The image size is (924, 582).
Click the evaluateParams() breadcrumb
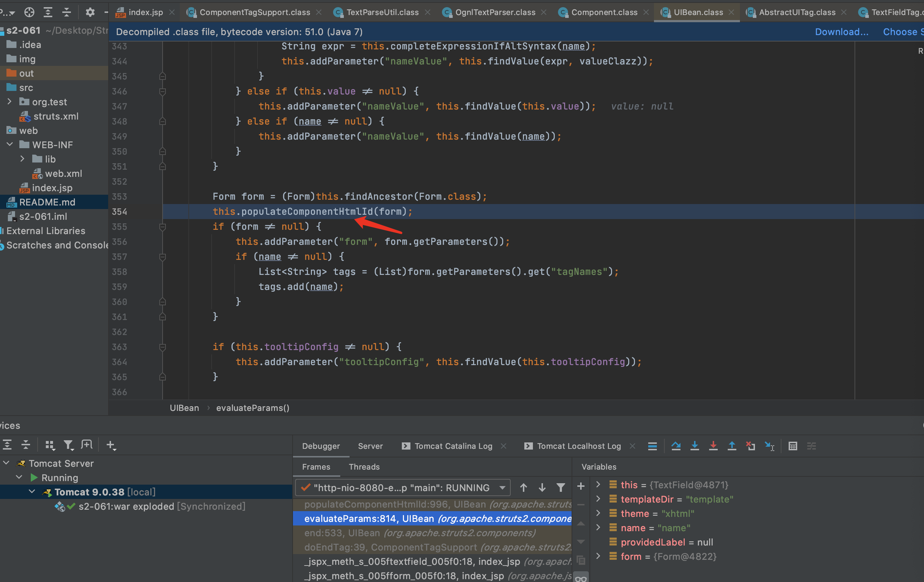pos(253,408)
